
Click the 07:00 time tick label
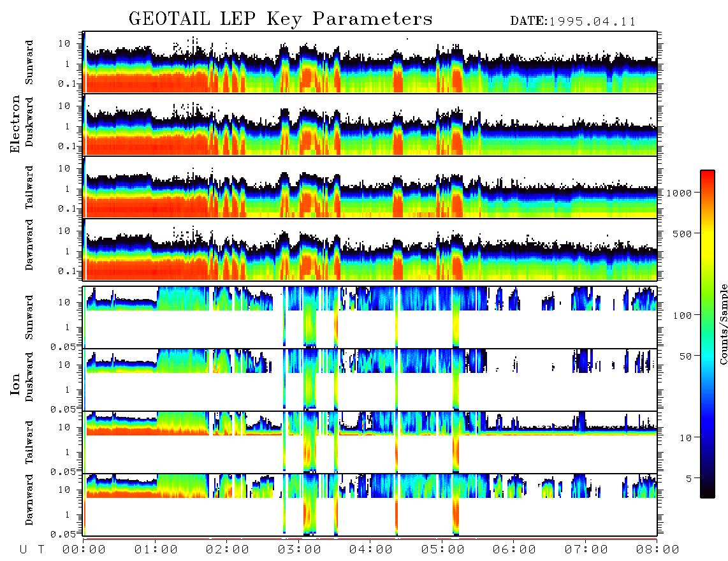(586, 550)
